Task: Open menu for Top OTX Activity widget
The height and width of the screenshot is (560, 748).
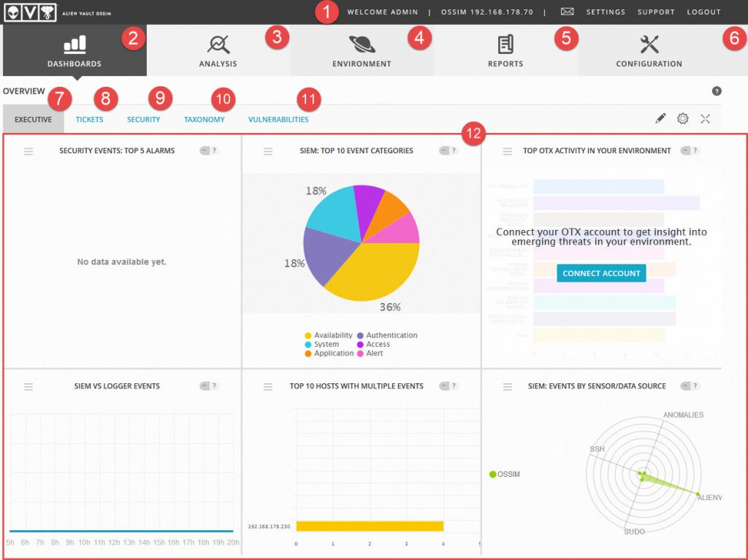Action: click(x=508, y=151)
